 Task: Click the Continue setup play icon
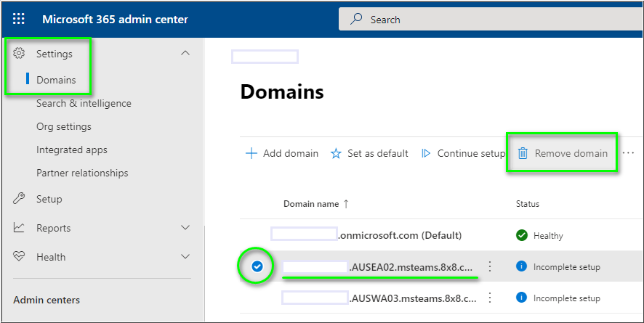tap(426, 154)
